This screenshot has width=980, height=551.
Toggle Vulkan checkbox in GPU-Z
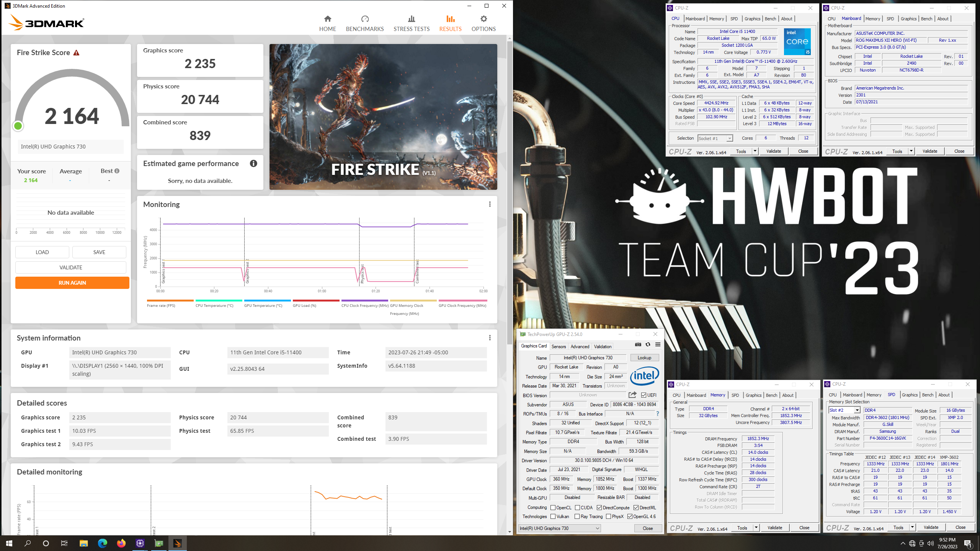pyautogui.click(x=553, y=517)
